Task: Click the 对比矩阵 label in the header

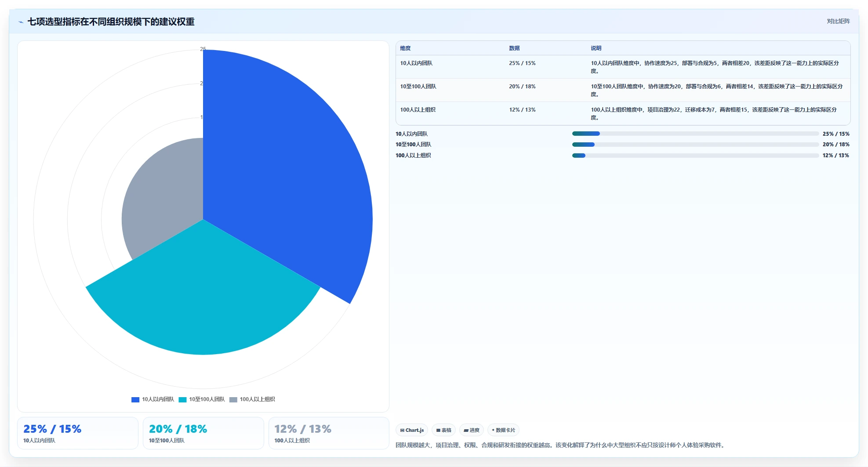Action: (838, 21)
